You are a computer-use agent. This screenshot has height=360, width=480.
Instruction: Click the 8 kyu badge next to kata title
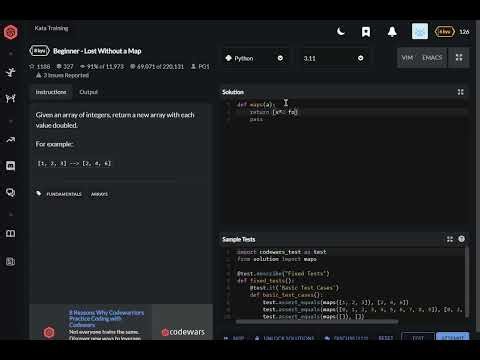tap(39, 51)
